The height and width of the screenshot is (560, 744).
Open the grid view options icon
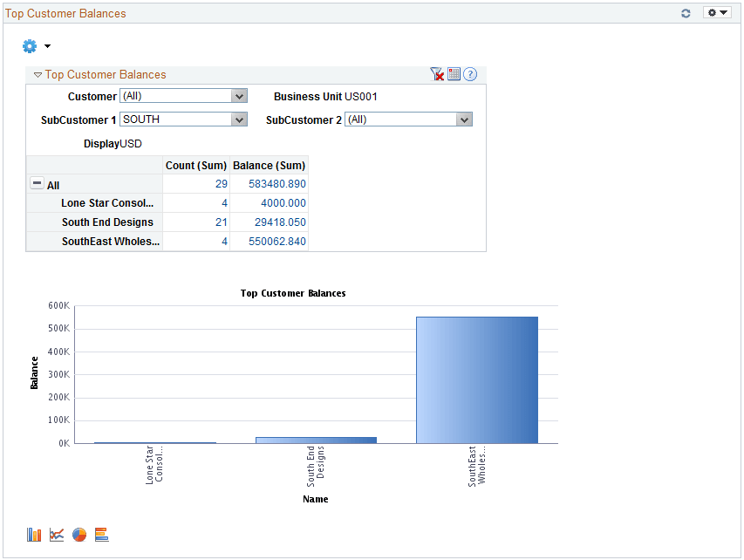point(454,74)
